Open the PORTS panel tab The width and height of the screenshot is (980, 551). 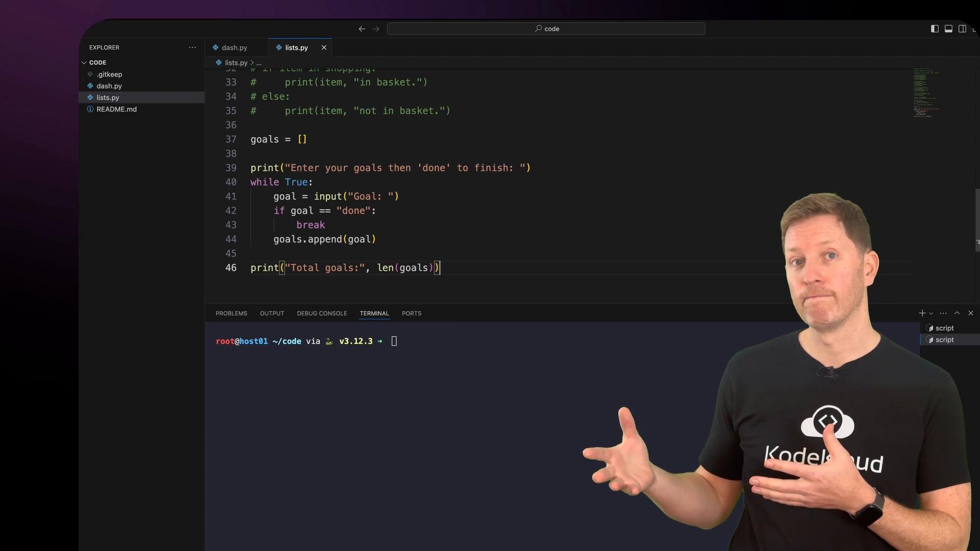(x=411, y=313)
